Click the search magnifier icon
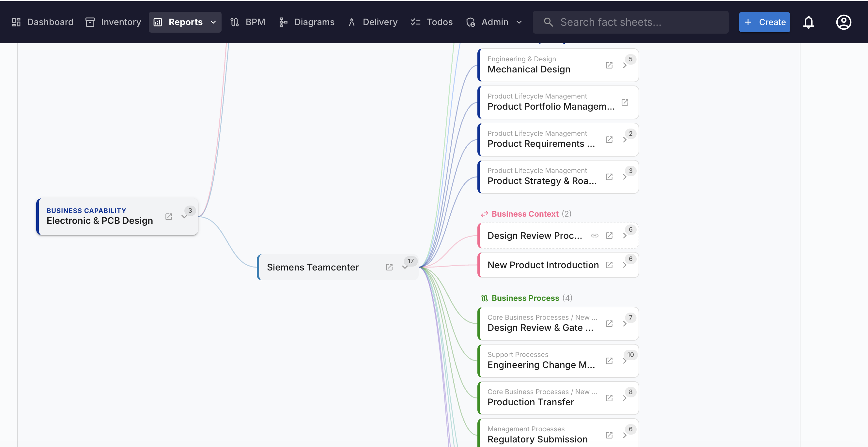The height and width of the screenshot is (447, 868). pos(548,22)
